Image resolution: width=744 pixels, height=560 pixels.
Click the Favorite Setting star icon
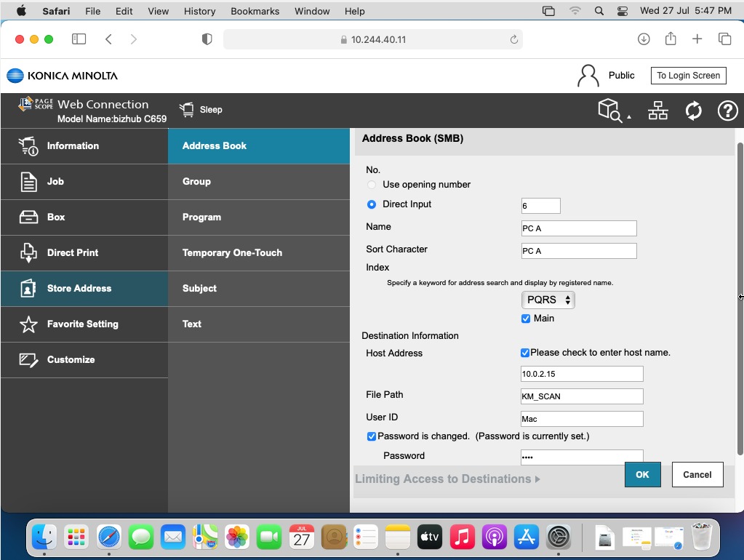click(x=28, y=324)
